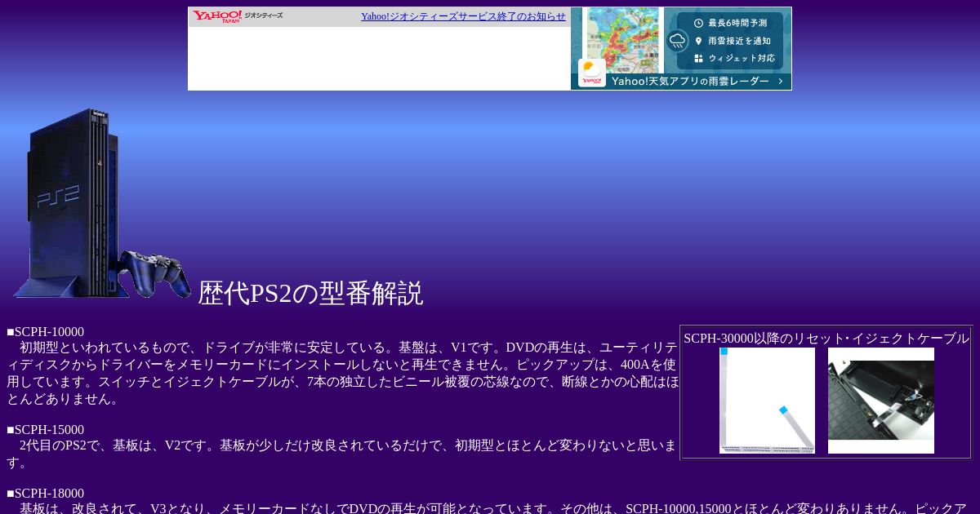Screen dimensions: 980x514
Task: Open the Geocities service termination notice link
Action: click(x=463, y=16)
